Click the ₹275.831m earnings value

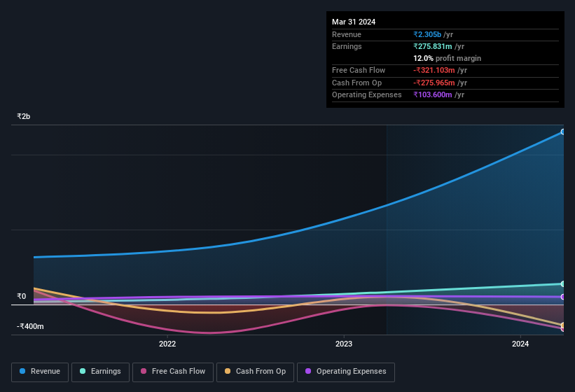432,46
